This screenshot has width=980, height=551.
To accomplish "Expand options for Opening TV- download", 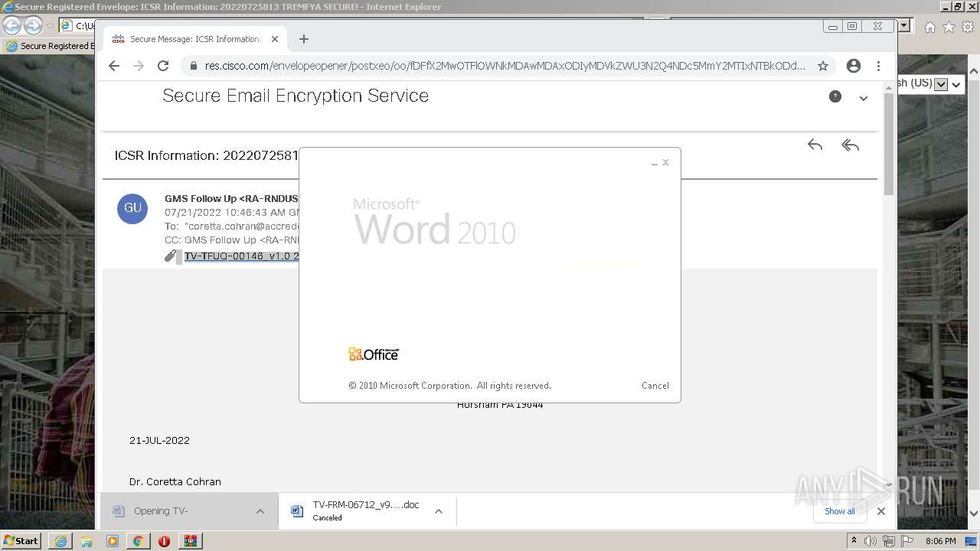I will pos(260,511).
